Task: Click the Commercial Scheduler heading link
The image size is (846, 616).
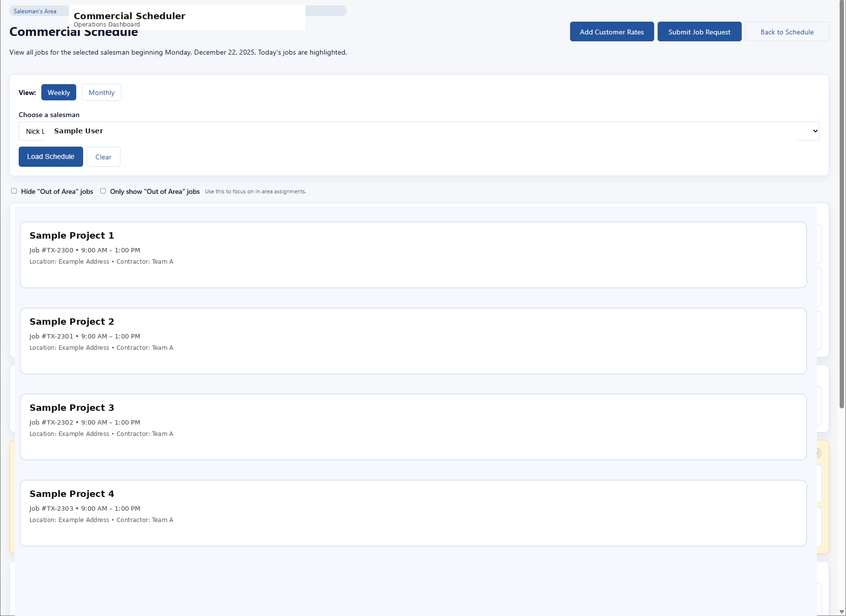Action: pos(129,16)
